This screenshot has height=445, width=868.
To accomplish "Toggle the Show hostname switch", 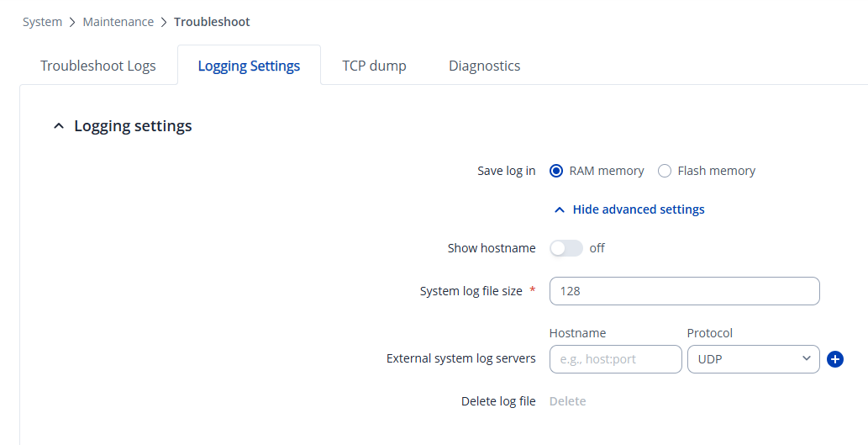I will pos(566,248).
